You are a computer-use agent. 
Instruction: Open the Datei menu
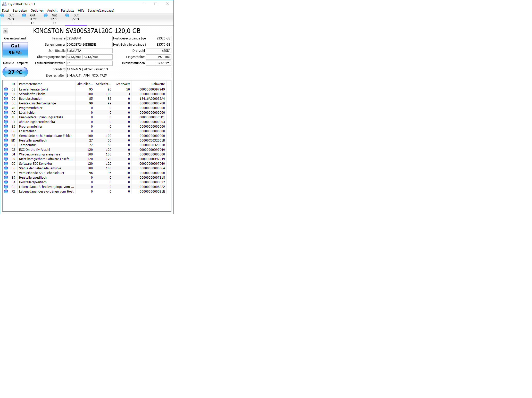(5, 11)
